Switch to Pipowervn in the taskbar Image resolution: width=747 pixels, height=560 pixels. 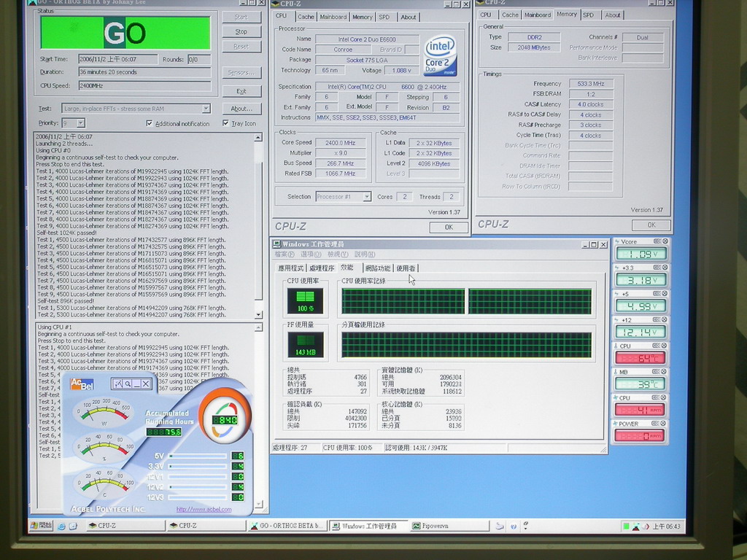point(449,526)
